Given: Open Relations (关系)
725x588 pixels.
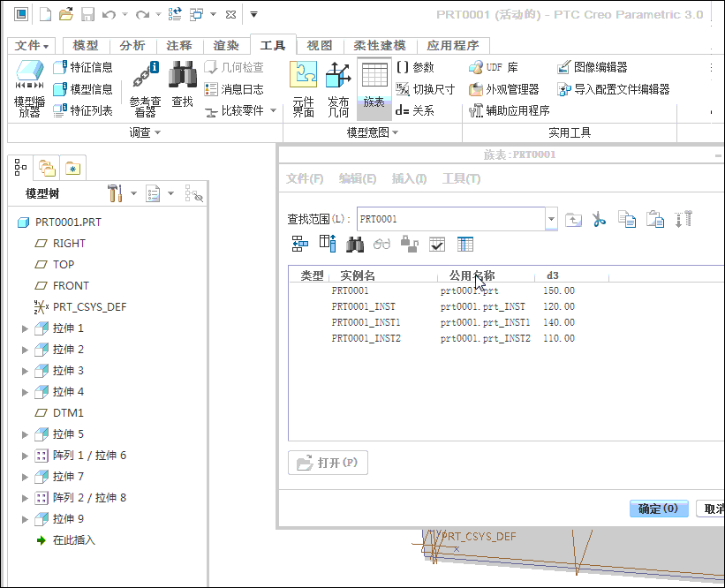Looking at the screenshot, I should click(x=415, y=110).
